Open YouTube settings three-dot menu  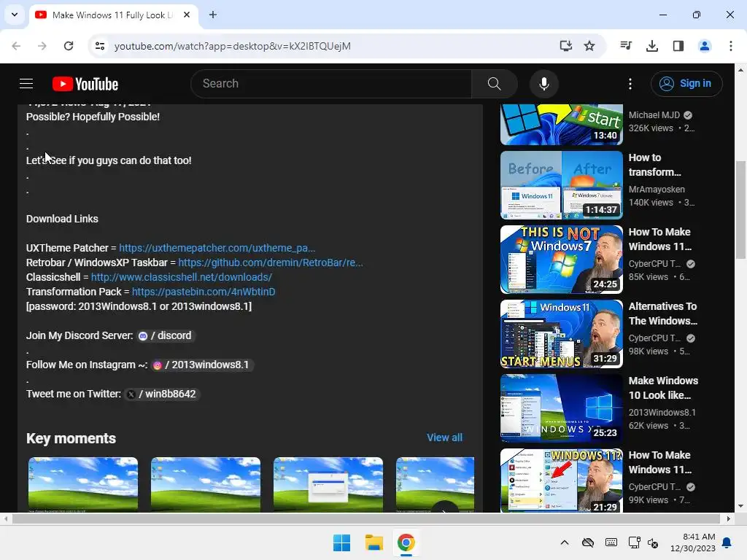[x=630, y=84]
